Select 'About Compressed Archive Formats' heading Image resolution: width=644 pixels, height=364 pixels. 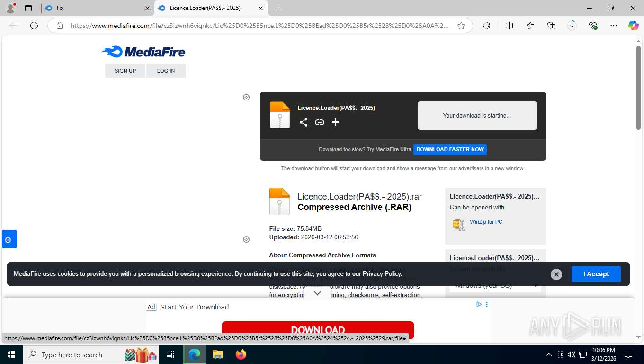tap(322, 255)
